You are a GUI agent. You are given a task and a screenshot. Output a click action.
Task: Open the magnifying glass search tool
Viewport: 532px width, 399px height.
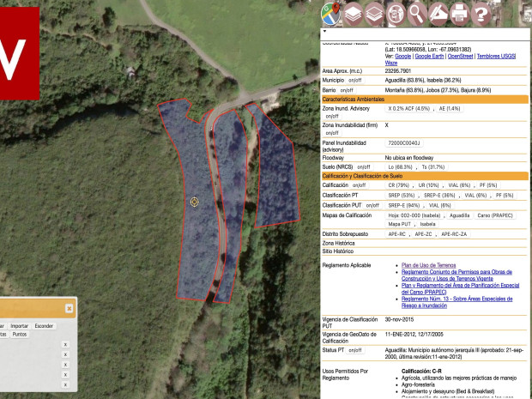pos(416,13)
